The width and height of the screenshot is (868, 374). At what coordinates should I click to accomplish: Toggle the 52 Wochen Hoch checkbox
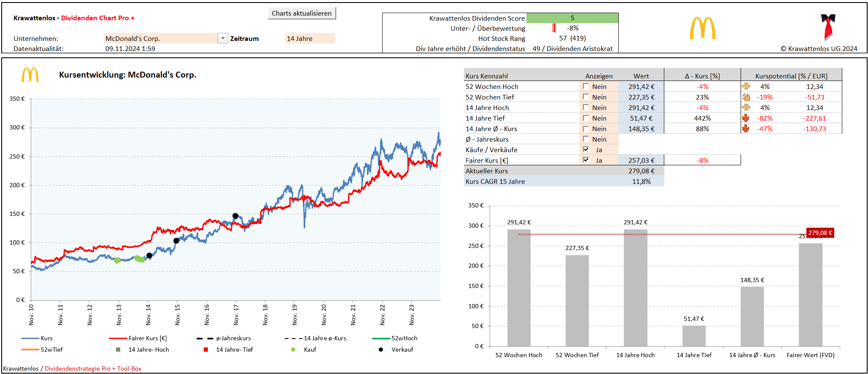(586, 86)
